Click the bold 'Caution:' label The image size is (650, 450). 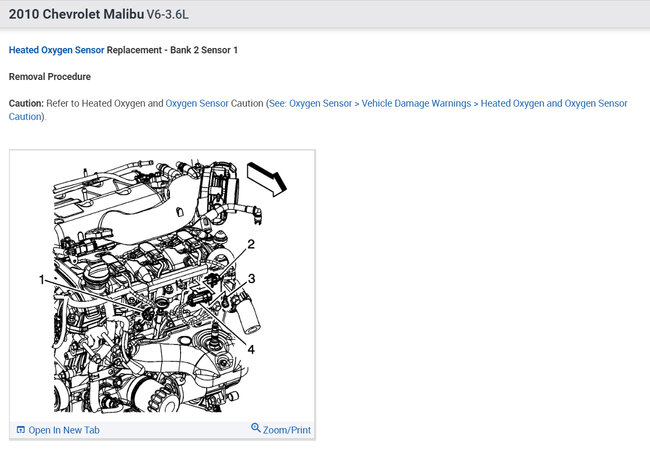[x=26, y=103]
